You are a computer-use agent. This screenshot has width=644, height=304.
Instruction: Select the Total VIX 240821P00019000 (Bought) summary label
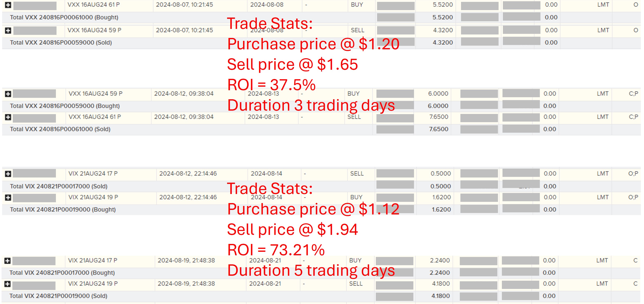[63, 209]
